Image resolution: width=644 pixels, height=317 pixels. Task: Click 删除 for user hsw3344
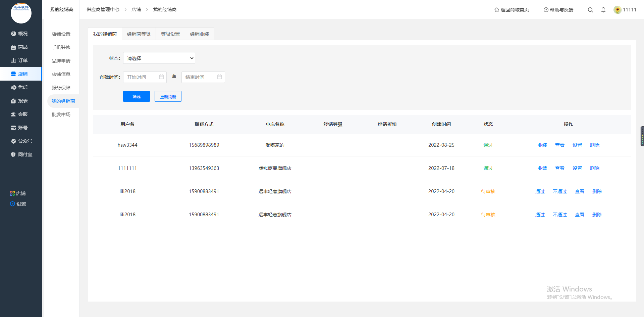(595, 145)
